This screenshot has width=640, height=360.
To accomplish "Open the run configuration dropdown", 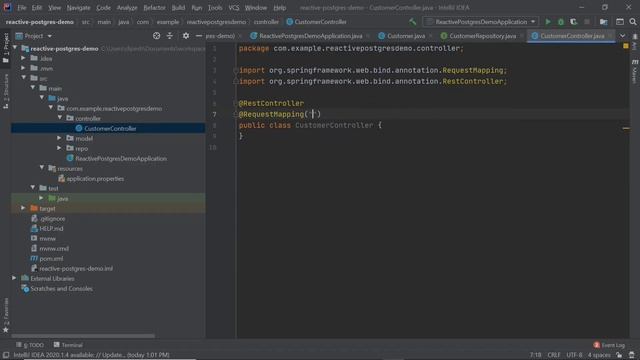I will coord(481,22).
